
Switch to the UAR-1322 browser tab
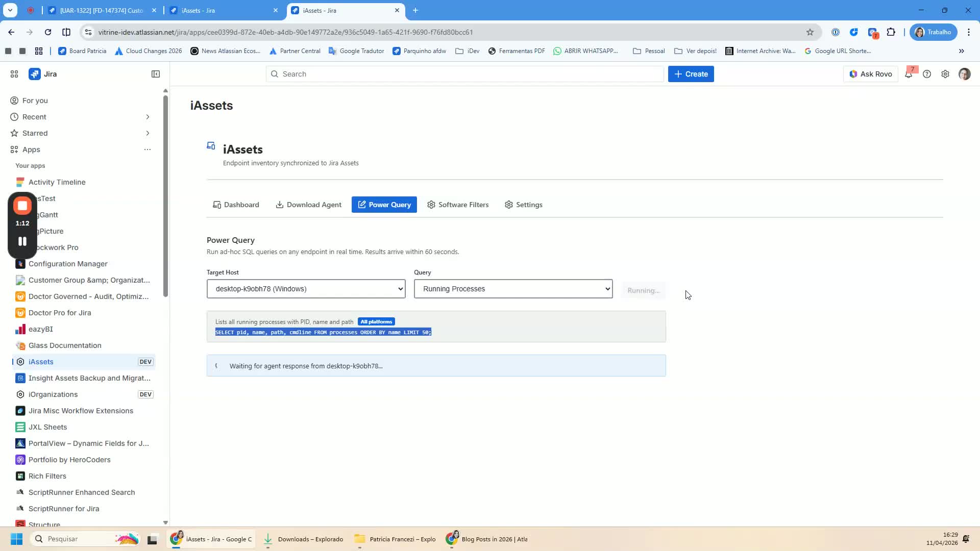(102, 10)
